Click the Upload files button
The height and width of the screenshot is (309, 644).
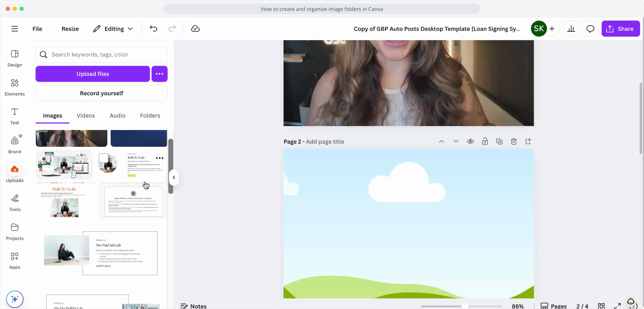coord(93,74)
